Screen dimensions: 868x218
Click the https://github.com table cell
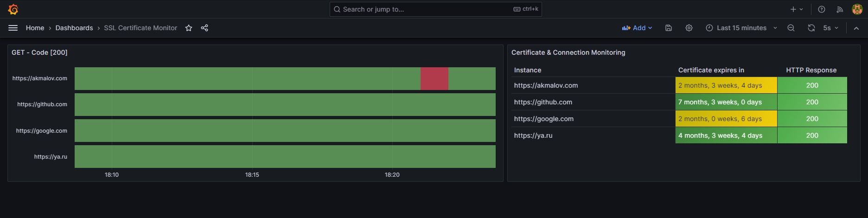coord(594,102)
